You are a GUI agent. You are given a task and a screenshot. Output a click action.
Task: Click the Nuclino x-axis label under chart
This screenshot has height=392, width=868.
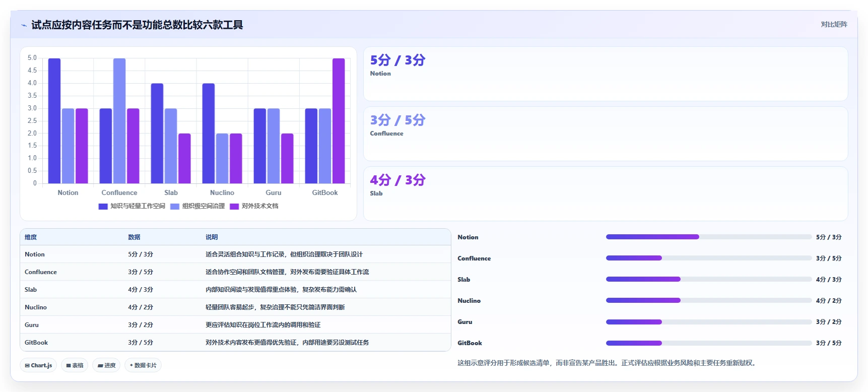tap(222, 192)
